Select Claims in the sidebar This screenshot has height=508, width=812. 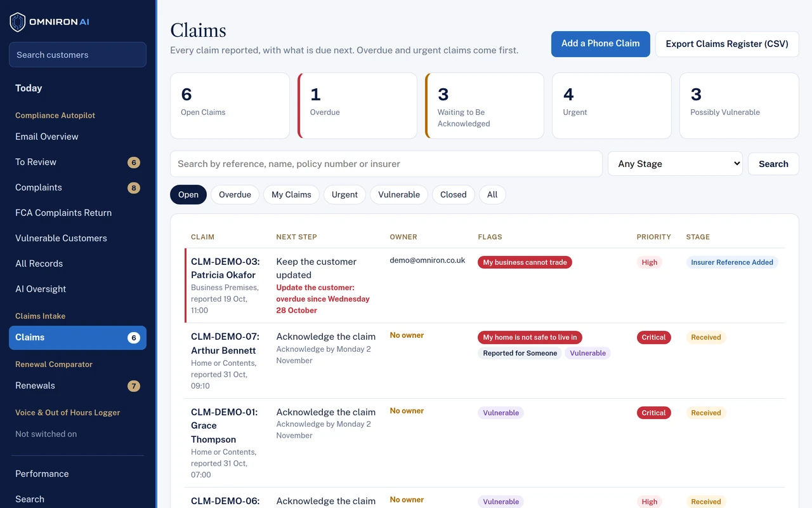point(77,337)
